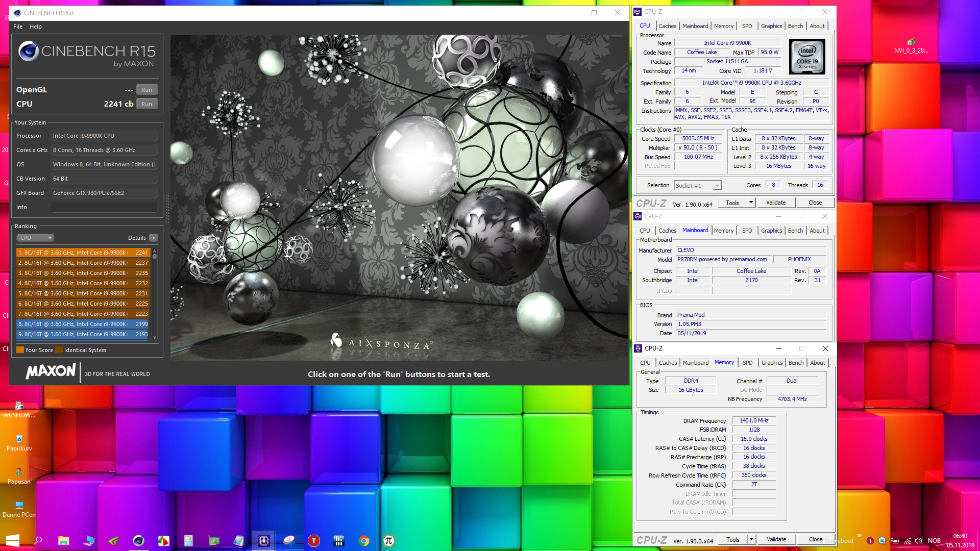The height and width of the screenshot is (551, 980).
Task: Click paint app icon in taskbar
Action: (163, 541)
